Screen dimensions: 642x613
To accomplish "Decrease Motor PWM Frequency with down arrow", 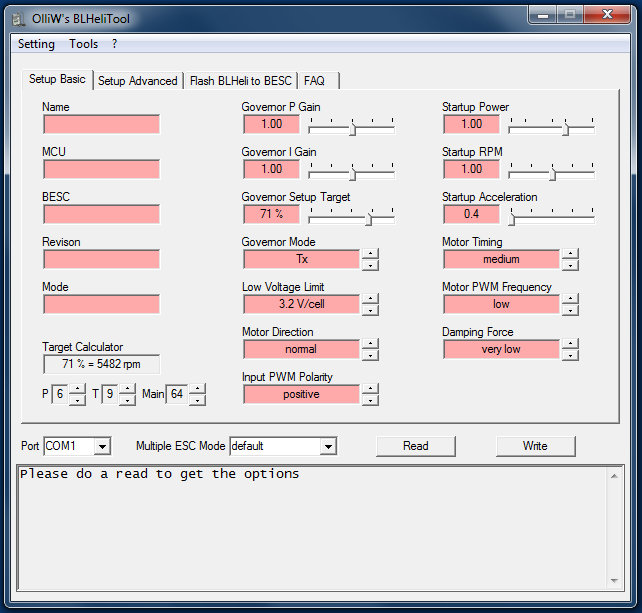I will pos(570,309).
